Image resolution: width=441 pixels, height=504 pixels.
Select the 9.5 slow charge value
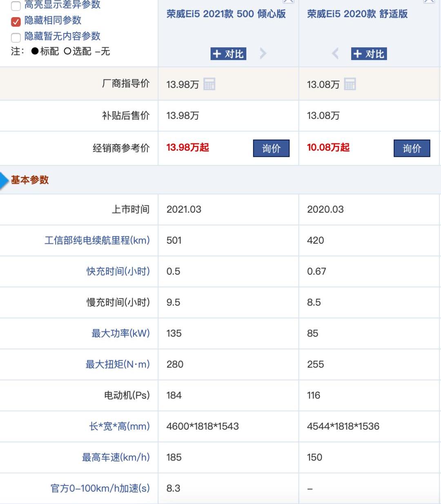pos(173,303)
